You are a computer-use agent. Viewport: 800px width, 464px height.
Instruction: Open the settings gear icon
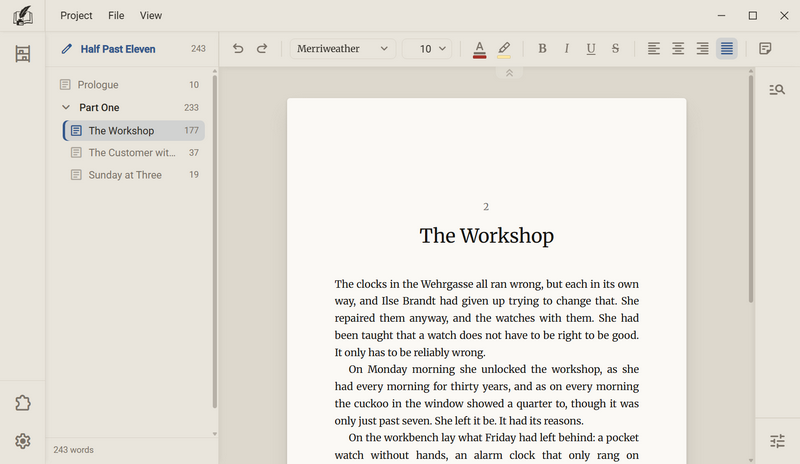pyautogui.click(x=22, y=441)
